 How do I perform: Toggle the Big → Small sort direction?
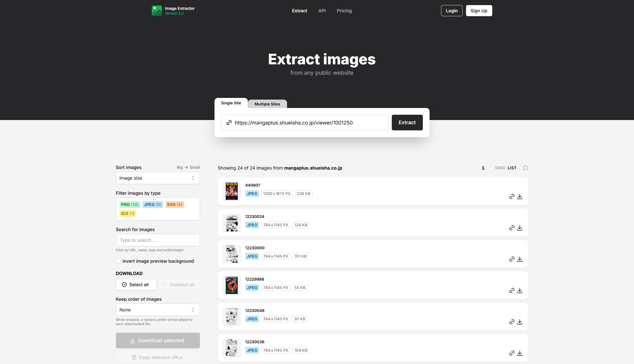pos(188,167)
